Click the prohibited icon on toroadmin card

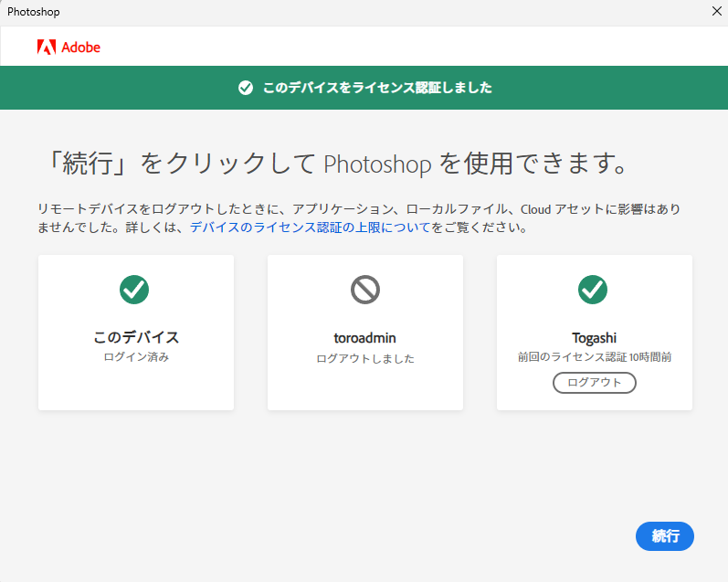(365, 290)
